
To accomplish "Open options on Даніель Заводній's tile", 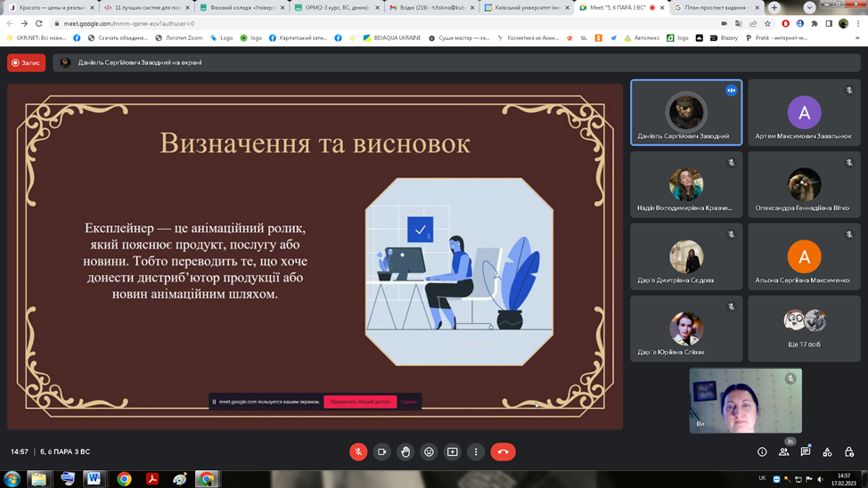I will click(x=731, y=90).
